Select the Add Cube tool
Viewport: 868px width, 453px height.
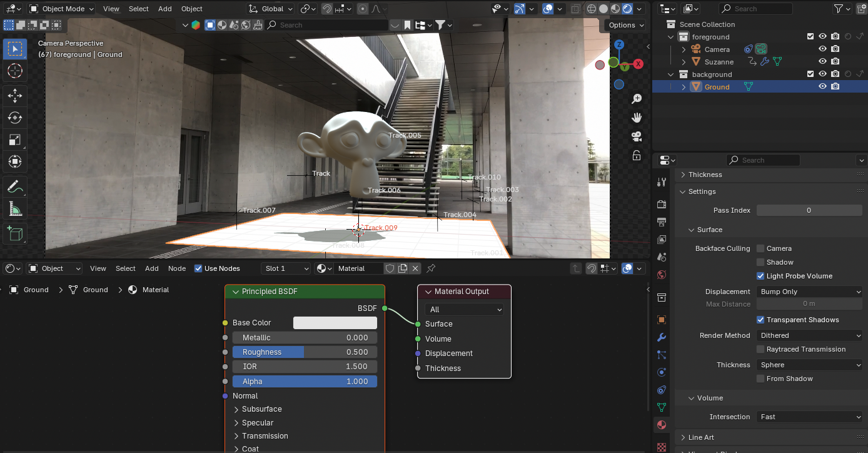click(15, 233)
